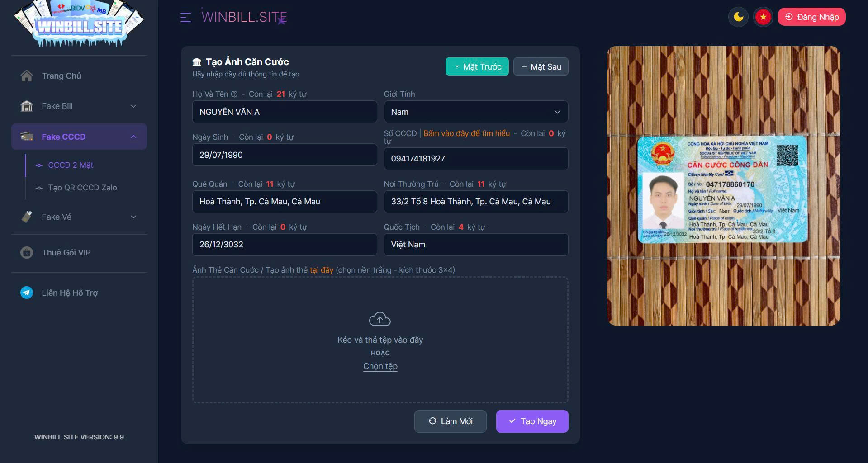Change language via the Vietnam flag icon
Screen dimensions: 868x463
(763, 17)
